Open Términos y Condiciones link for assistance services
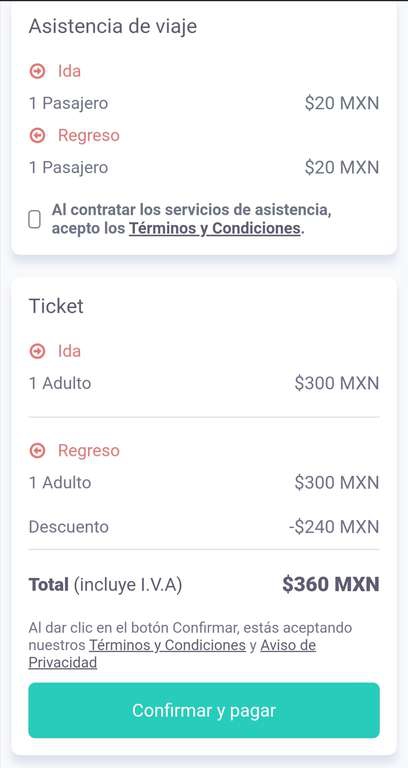The height and width of the screenshot is (768, 408). click(215, 228)
